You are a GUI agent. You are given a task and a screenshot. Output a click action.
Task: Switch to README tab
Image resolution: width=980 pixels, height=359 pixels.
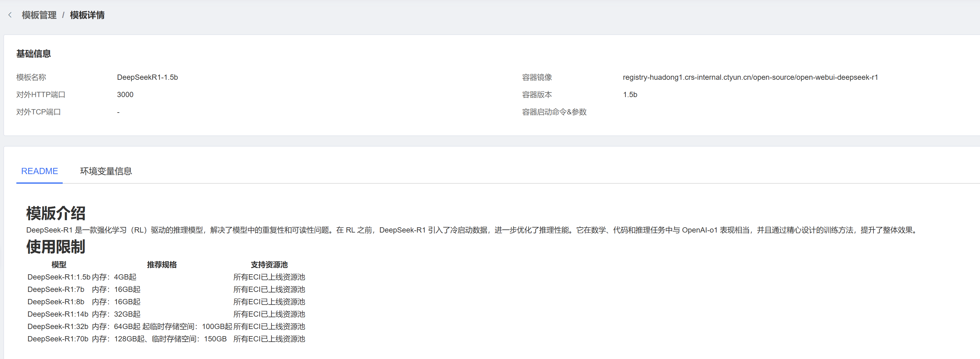point(39,171)
